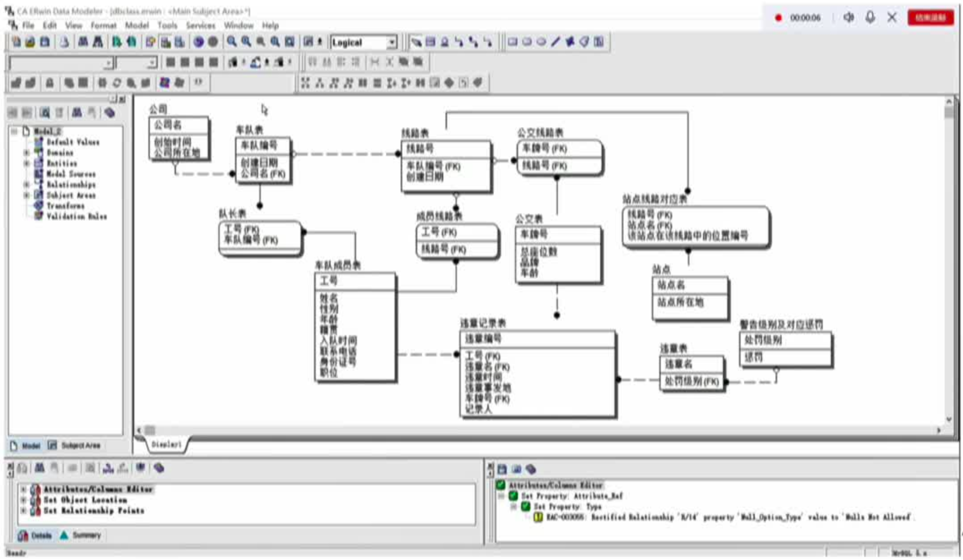Screen dimensions: 963x560
Task: Mute recording speaker icon
Action: 848,17
